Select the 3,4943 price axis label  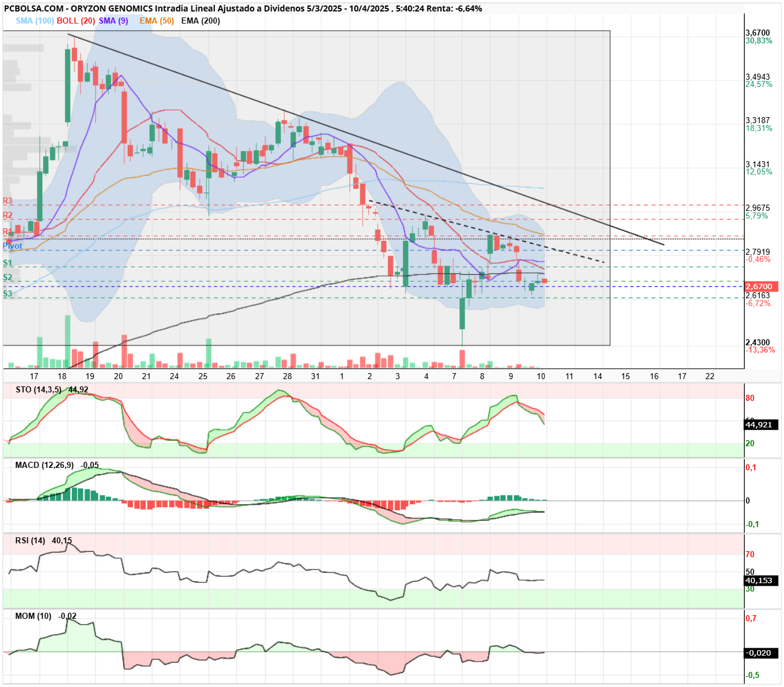coord(757,77)
